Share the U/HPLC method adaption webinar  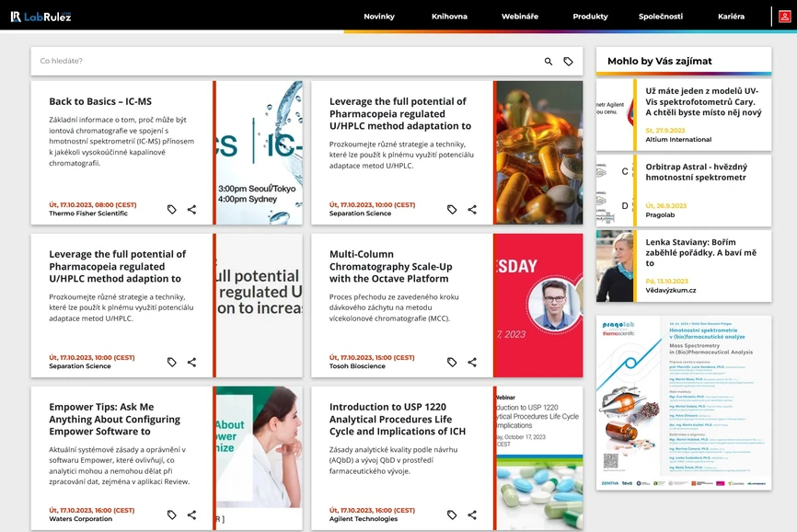tap(191, 362)
